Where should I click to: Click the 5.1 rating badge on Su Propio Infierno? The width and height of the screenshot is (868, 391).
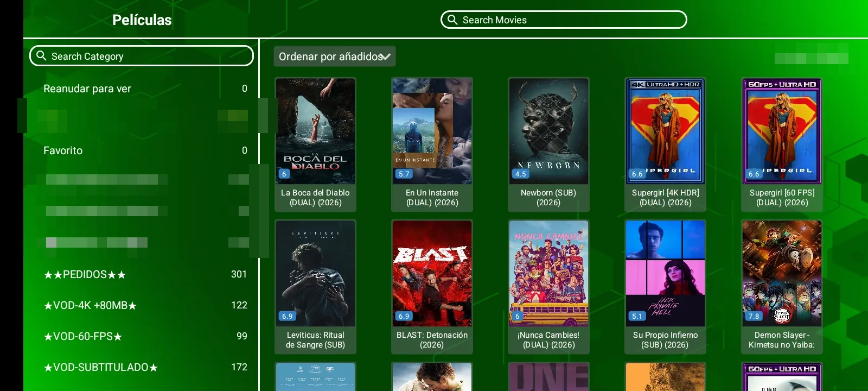click(x=637, y=316)
